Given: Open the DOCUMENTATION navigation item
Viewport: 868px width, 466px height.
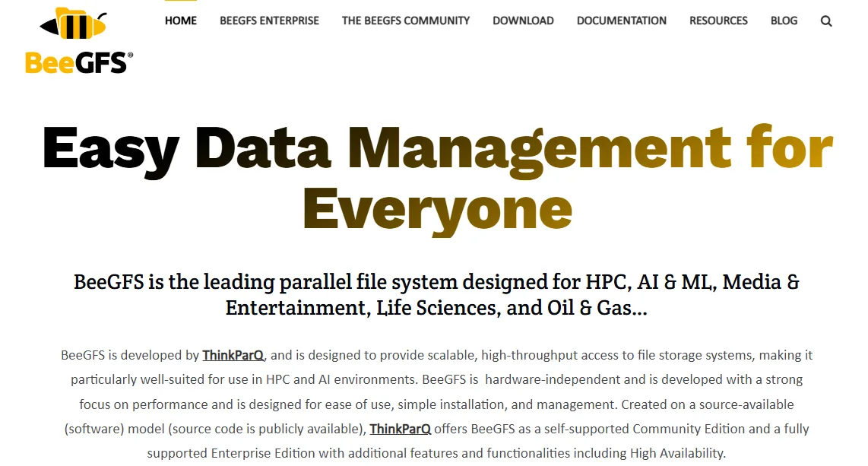Looking at the screenshot, I should [x=621, y=21].
